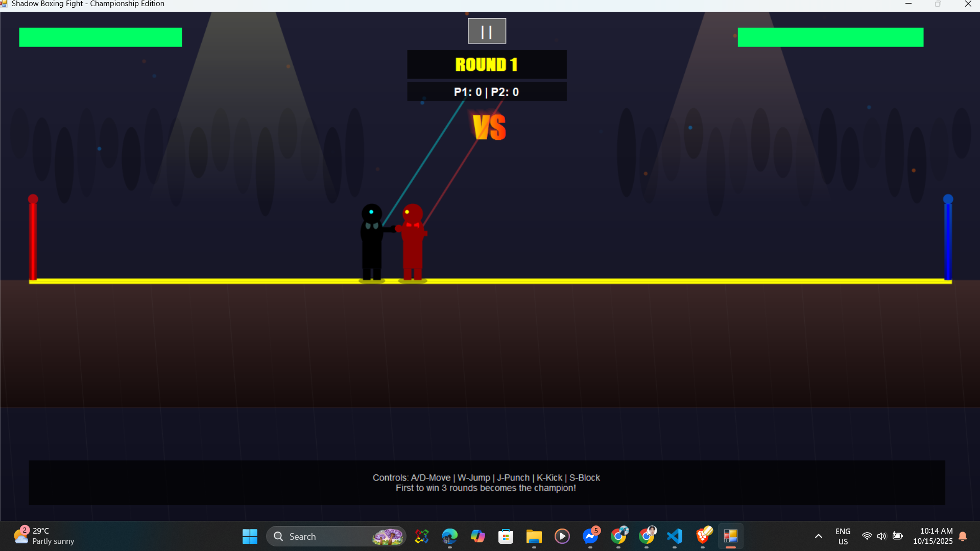
Task: Click the ROUND 1 banner
Action: pyautogui.click(x=486, y=64)
